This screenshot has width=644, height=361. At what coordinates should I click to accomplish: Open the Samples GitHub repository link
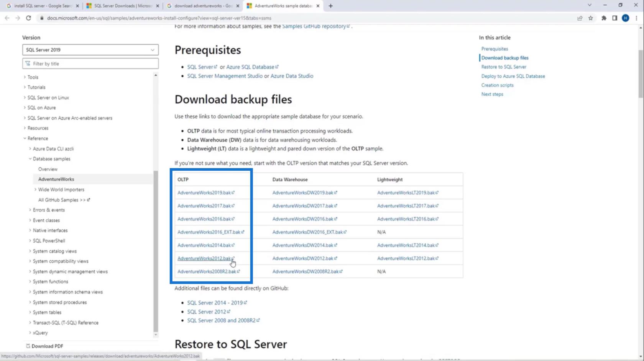tap(316, 26)
